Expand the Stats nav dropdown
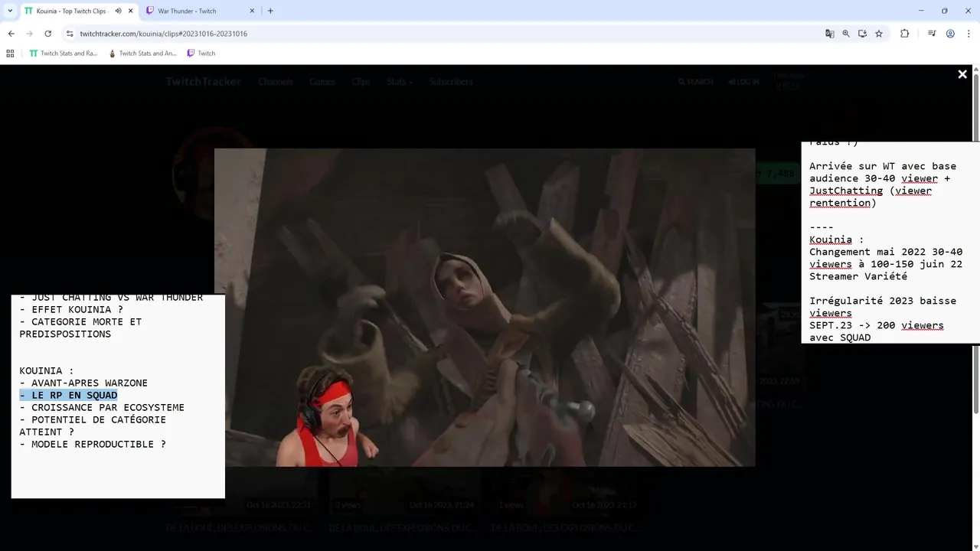Screen dimensions: 980x551 point(400,82)
